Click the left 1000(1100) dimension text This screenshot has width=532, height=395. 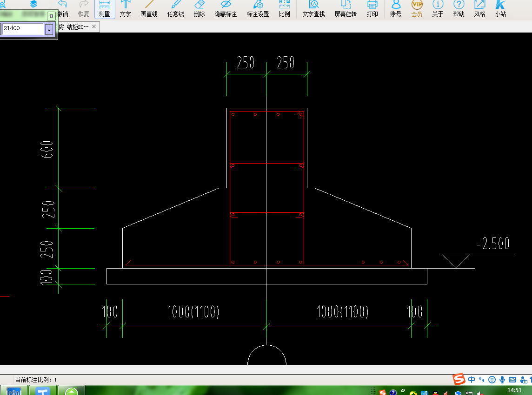pos(193,312)
